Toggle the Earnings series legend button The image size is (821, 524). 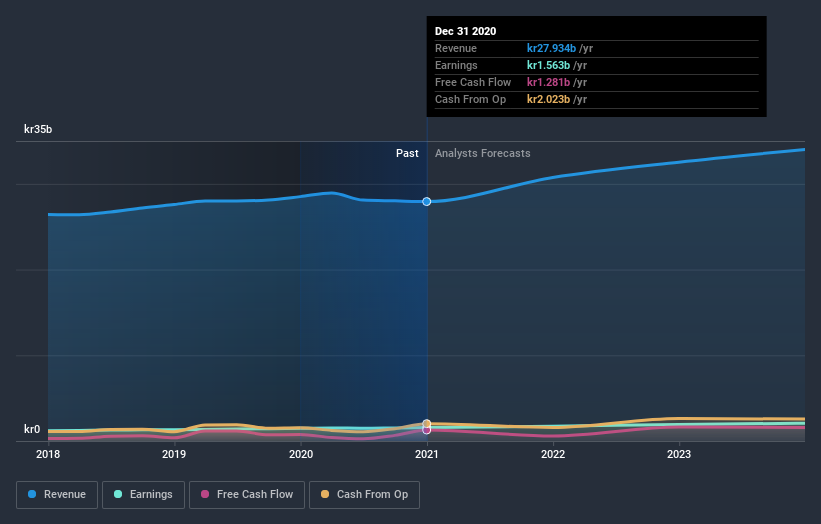pyautogui.click(x=143, y=495)
